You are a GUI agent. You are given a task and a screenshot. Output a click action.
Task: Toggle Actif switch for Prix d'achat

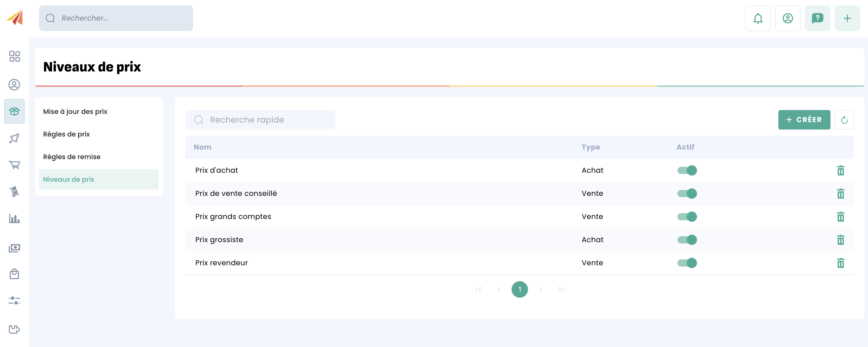687,170
